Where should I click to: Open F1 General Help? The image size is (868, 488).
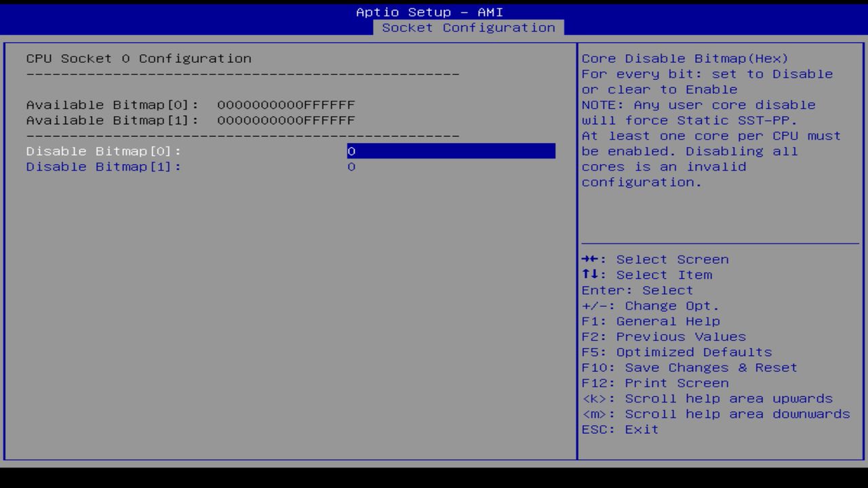click(650, 321)
